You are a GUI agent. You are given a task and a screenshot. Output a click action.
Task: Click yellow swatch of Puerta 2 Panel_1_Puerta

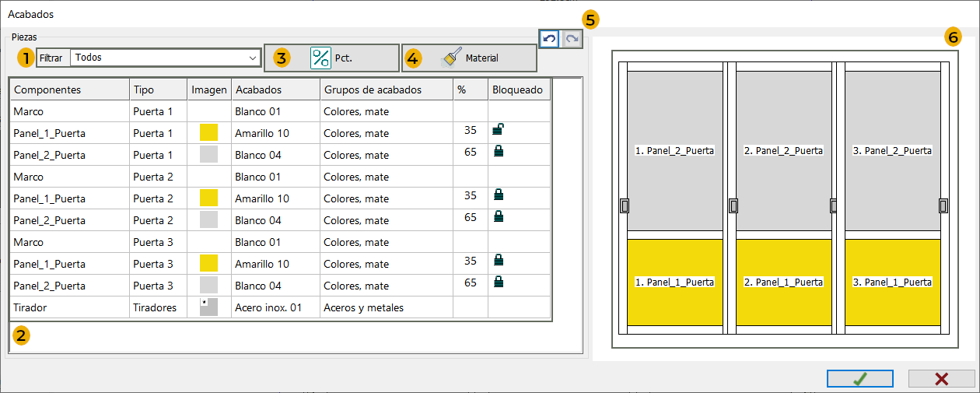click(208, 198)
